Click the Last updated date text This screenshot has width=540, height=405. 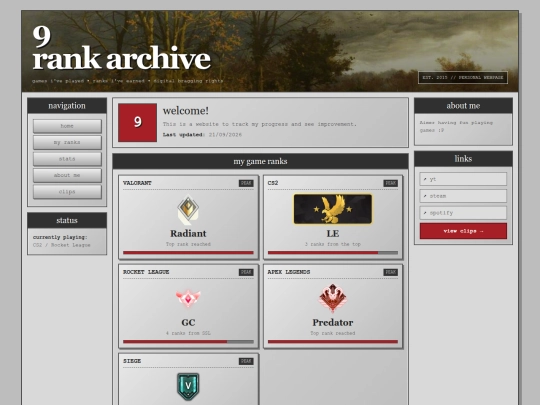[x=202, y=135]
